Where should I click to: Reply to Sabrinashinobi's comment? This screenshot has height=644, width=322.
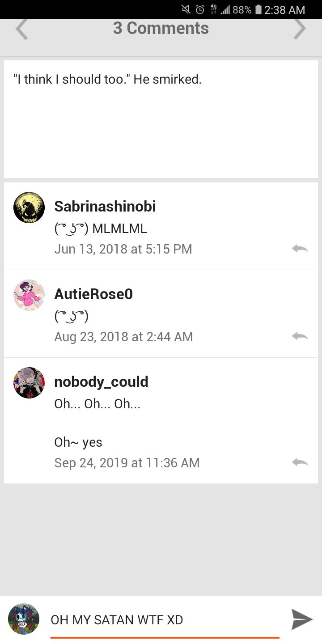pyautogui.click(x=300, y=249)
